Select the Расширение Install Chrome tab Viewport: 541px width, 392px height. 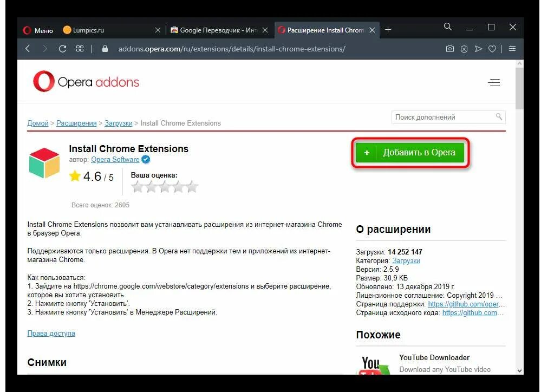tap(327, 30)
